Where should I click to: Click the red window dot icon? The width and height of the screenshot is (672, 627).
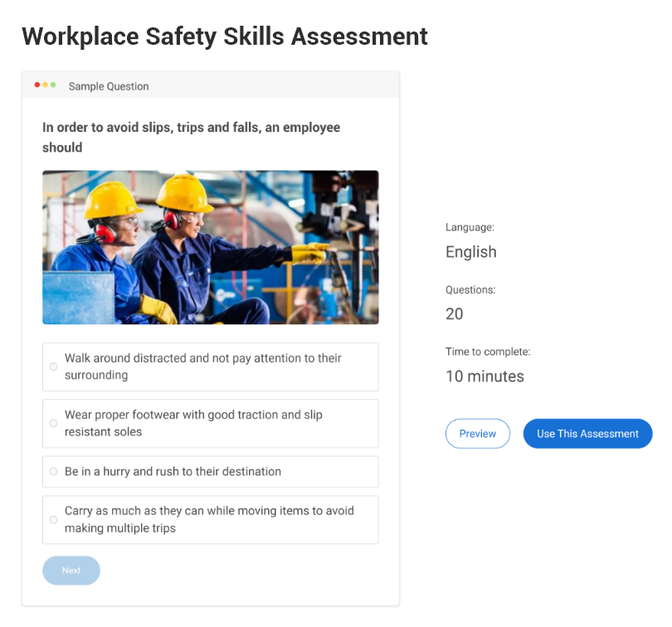37,84
